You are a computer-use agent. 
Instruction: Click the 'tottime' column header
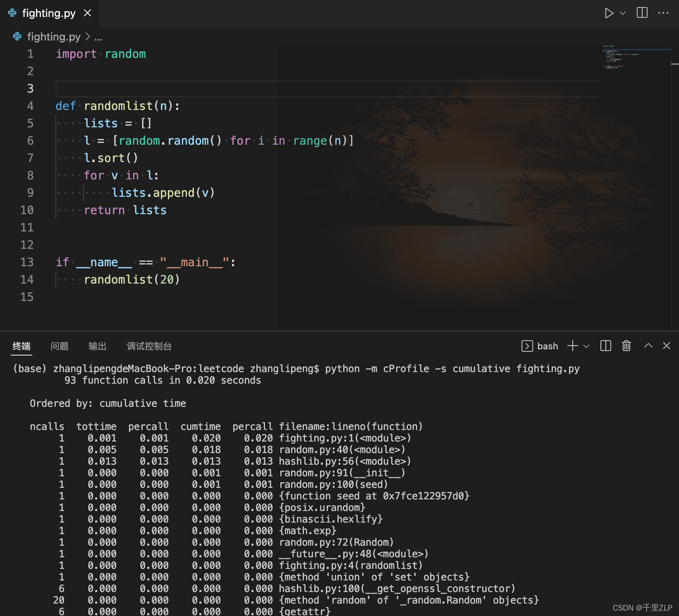pos(96,426)
